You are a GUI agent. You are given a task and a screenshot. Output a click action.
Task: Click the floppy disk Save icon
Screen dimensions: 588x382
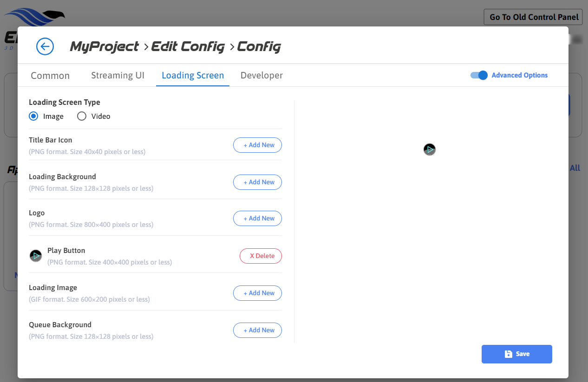click(509, 354)
